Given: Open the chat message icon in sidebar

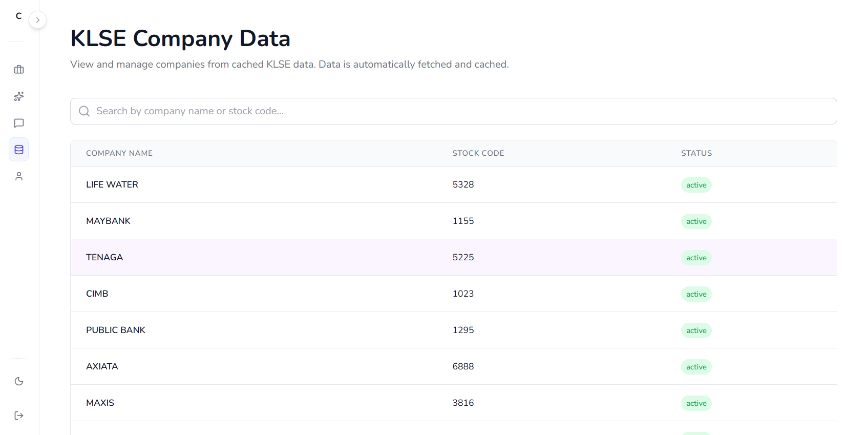Looking at the screenshot, I should pos(19,123).
